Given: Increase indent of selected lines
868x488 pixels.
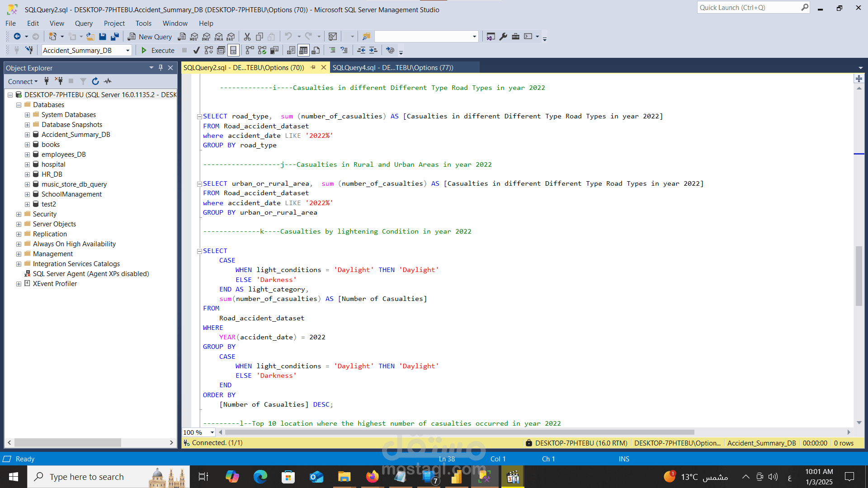Looking at the screenshot, I should [x=373, y=50].
